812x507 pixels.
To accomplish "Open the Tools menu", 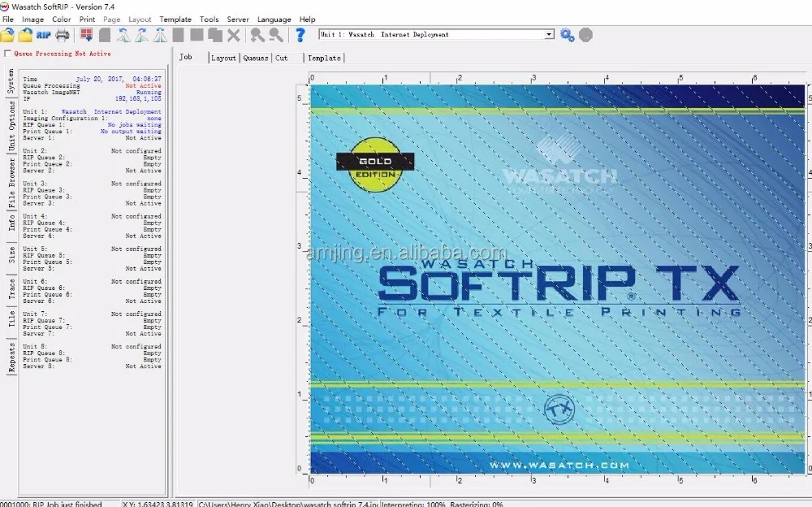I will tap(209, 19).
